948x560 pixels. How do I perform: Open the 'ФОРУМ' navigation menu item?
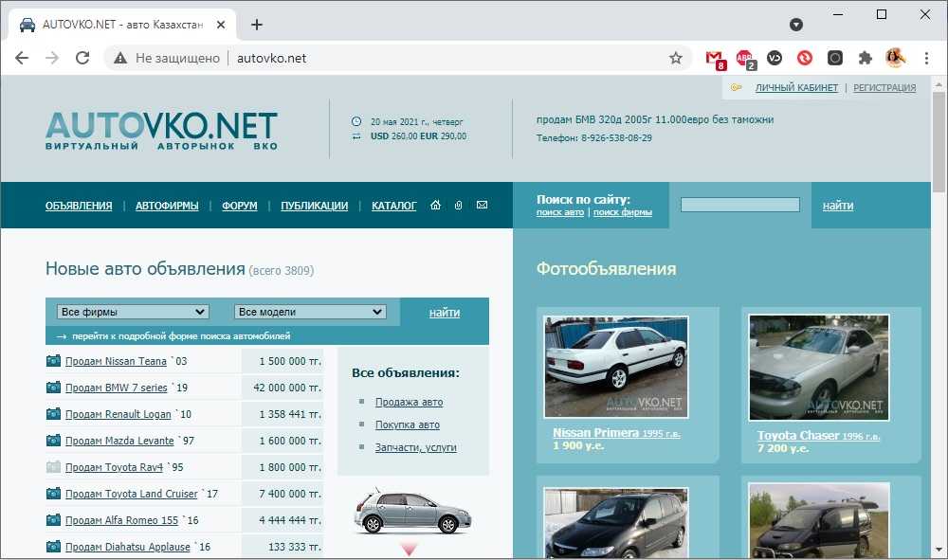click(240, 206)
